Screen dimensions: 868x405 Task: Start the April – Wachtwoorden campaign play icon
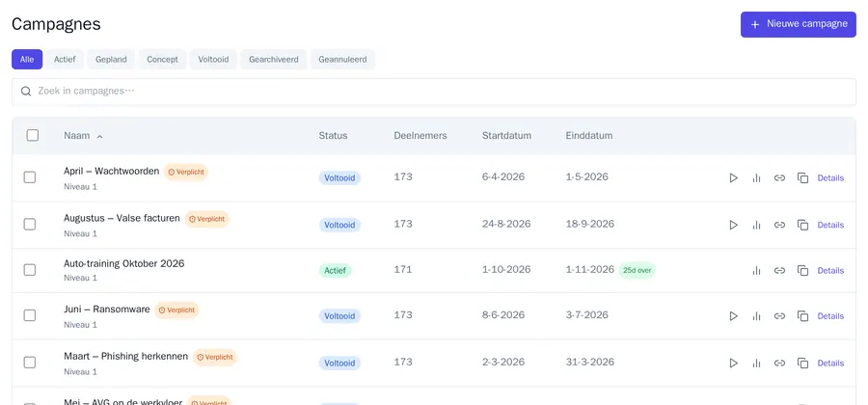[734, 178]
